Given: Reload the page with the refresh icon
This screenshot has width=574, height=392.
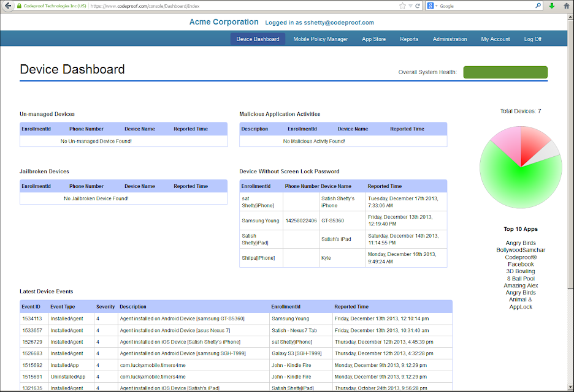Looking at the screenshot, I should tap(418, 6).
